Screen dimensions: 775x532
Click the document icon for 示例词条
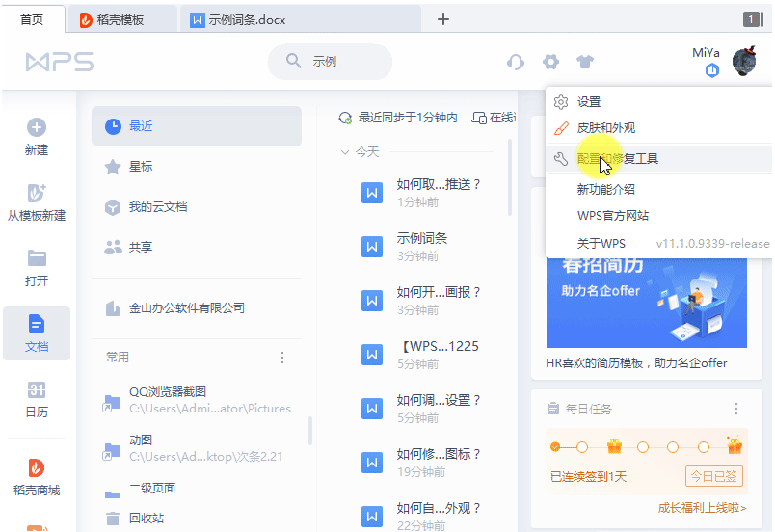[372, 247]
